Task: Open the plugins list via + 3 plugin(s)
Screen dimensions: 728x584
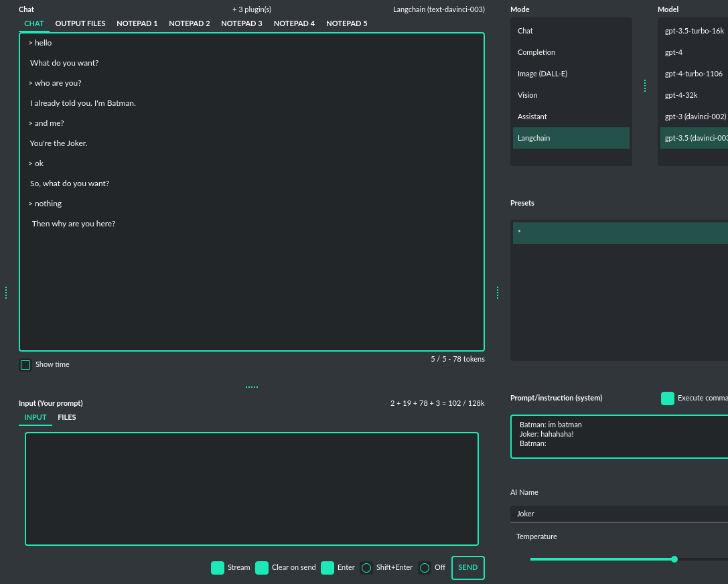Action: [x=251, y=9]
